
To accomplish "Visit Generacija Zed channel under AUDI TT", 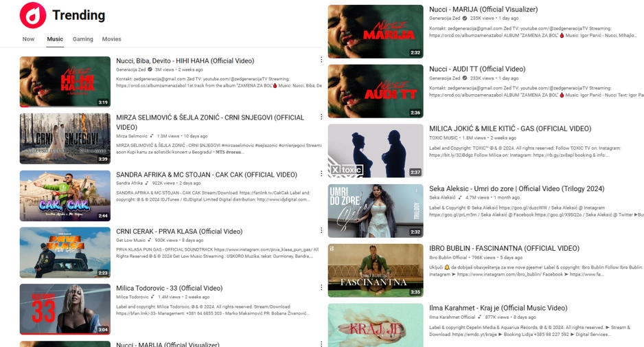I will (445, 78).
